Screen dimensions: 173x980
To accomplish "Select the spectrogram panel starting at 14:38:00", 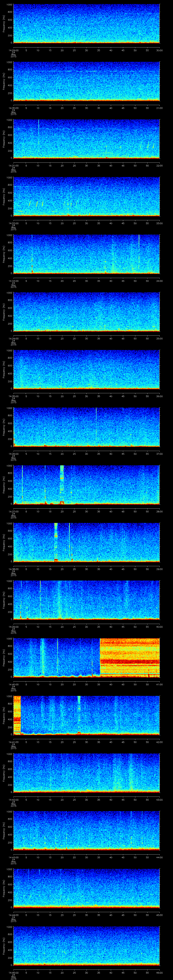I will click(x=86, y=543).
